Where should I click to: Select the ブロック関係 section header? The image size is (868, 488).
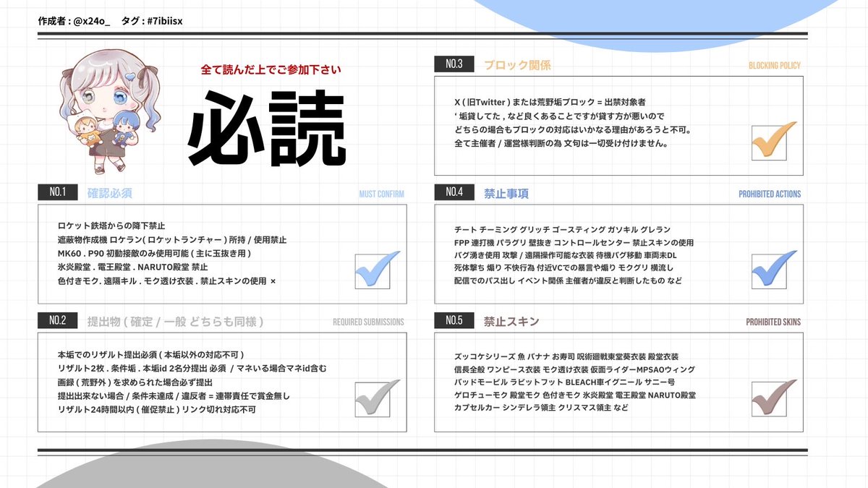pos(517,64)
